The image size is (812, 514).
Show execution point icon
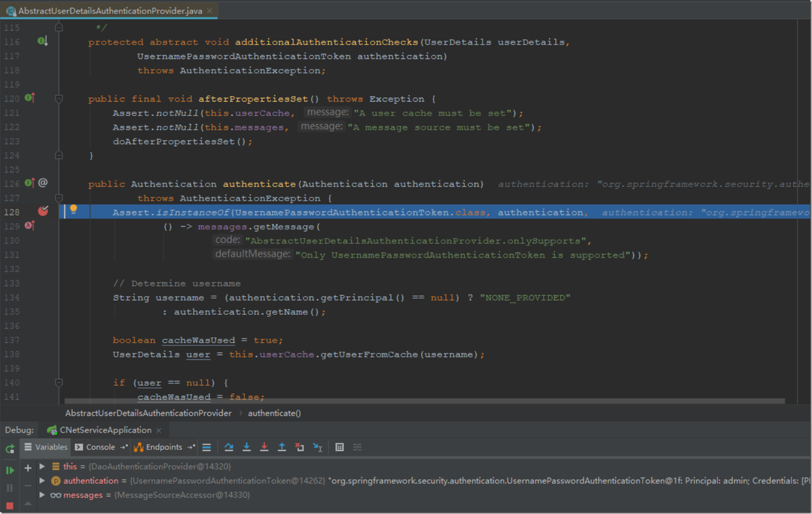pyautogui.click(x=206, y=448)
